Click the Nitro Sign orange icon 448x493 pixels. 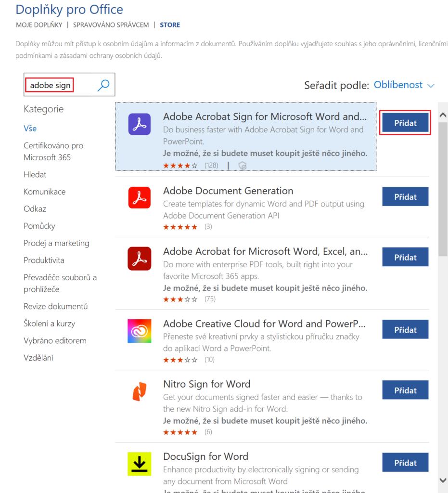coord(139,391)
